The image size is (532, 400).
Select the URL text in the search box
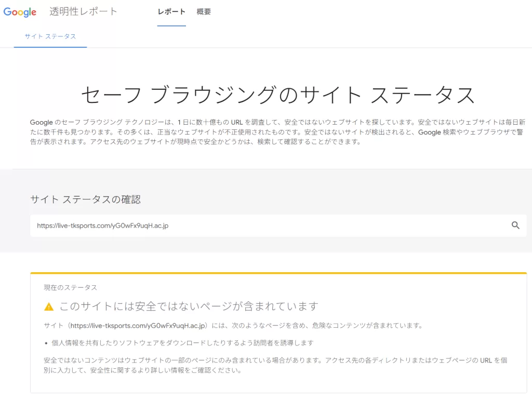click(103, 225)
